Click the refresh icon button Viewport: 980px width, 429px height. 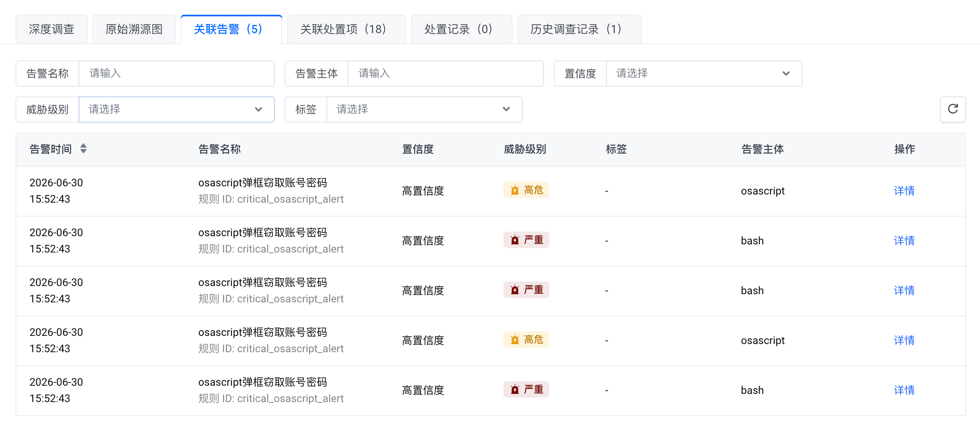point(953,109)
